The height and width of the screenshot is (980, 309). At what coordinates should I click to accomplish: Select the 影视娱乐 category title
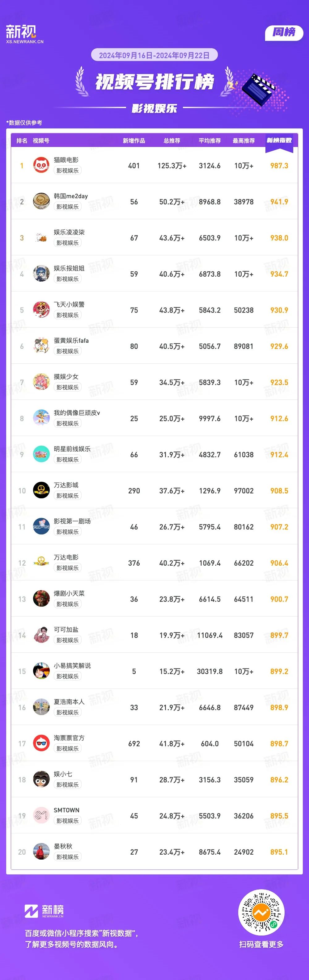154,108
